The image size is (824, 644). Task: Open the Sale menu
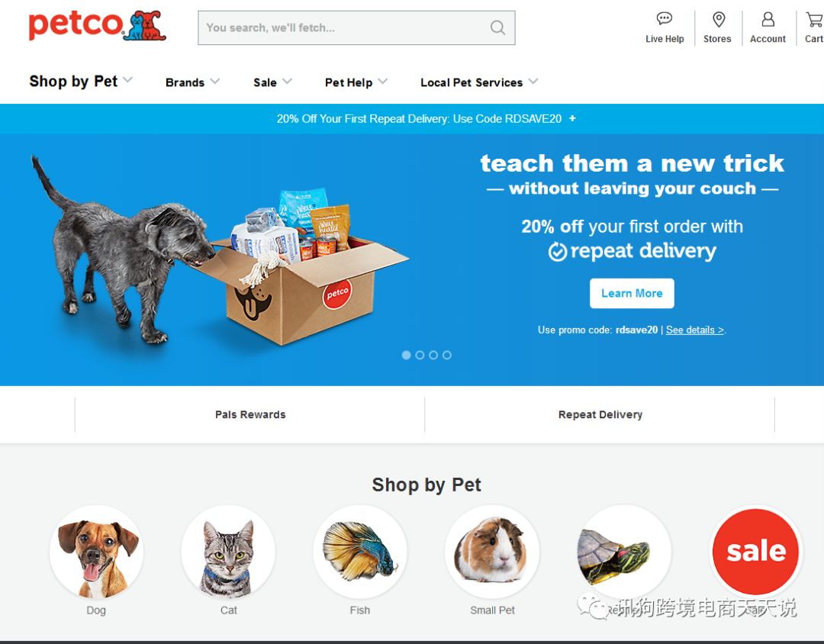[x=272, y=82]
